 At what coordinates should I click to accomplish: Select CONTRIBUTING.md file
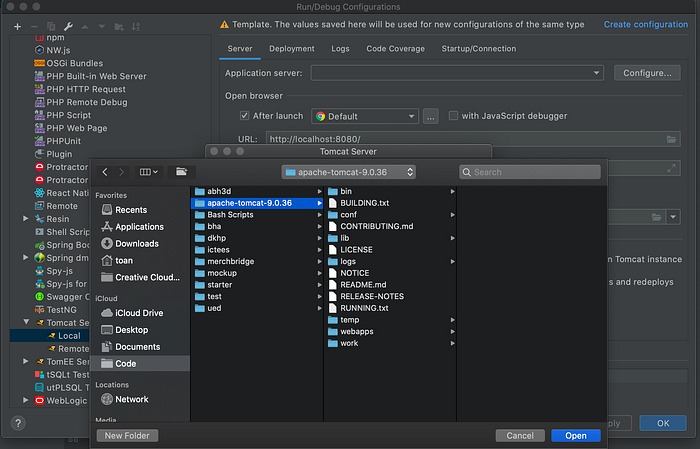390,226
